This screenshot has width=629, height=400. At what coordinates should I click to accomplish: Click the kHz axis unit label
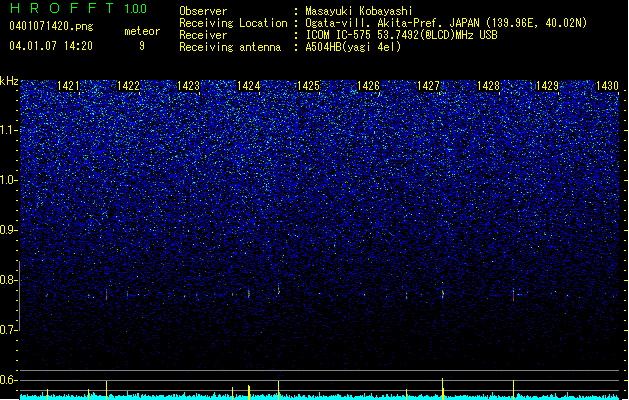click(x=9, y=81)
